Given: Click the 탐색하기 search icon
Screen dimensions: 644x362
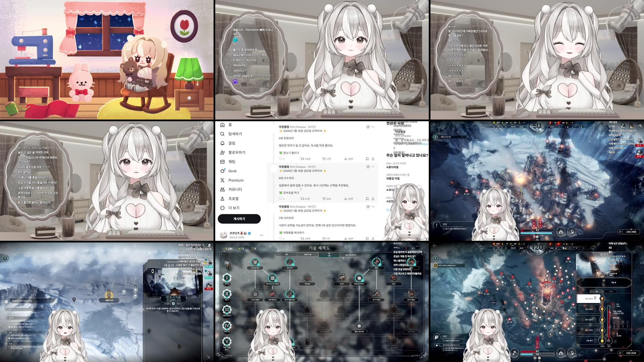Looking at the screenshot, I should tap(222, 134).
